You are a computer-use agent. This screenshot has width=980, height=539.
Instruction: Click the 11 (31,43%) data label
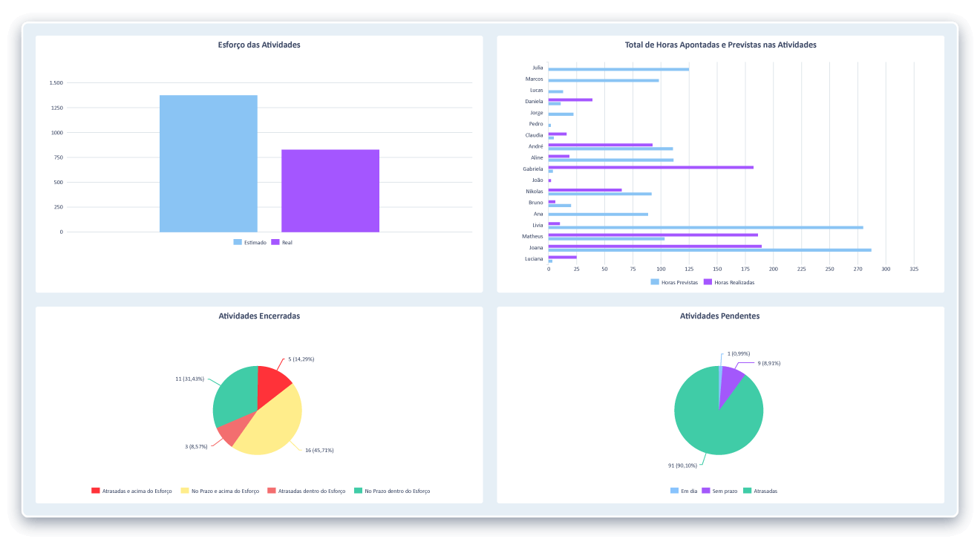click(x=189, y=379)
